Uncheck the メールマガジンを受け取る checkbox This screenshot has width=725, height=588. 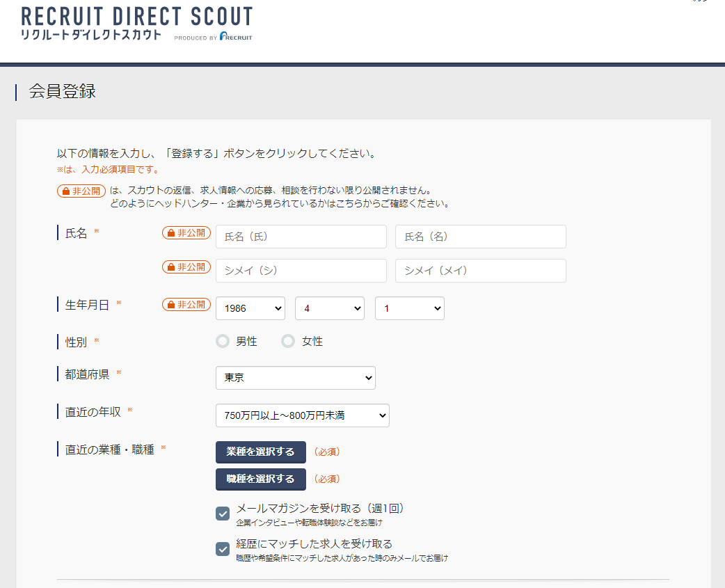pos(223,513)
